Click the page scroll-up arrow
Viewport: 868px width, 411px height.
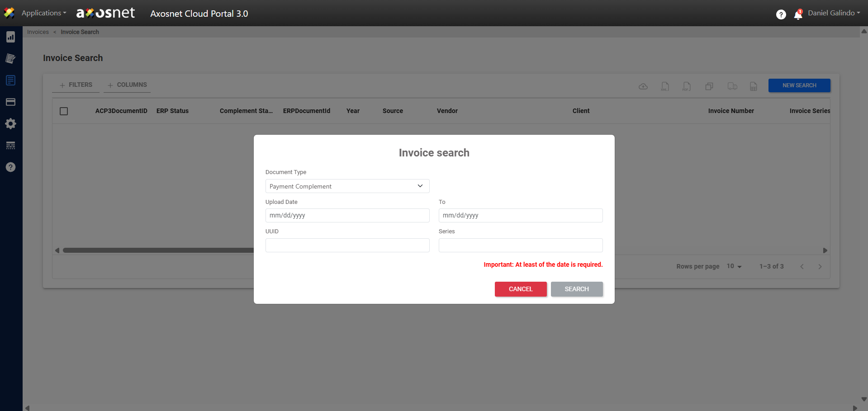click(x=864, y=32)
